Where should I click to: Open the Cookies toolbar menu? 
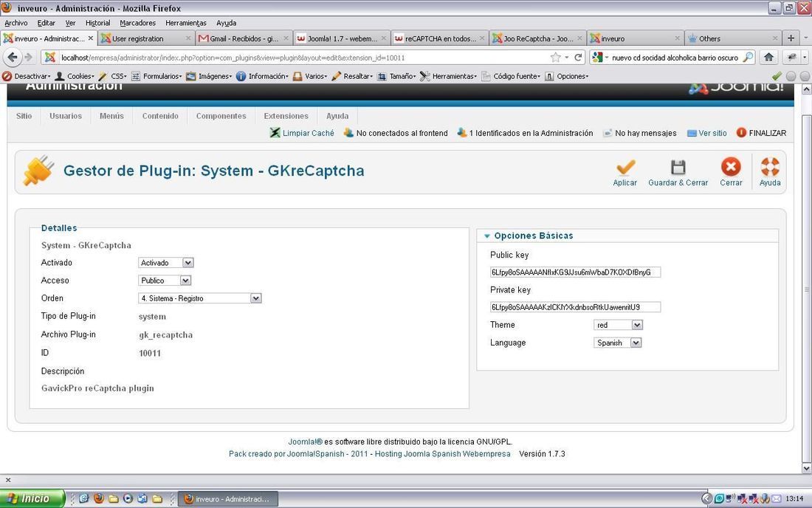click(75, 76)
